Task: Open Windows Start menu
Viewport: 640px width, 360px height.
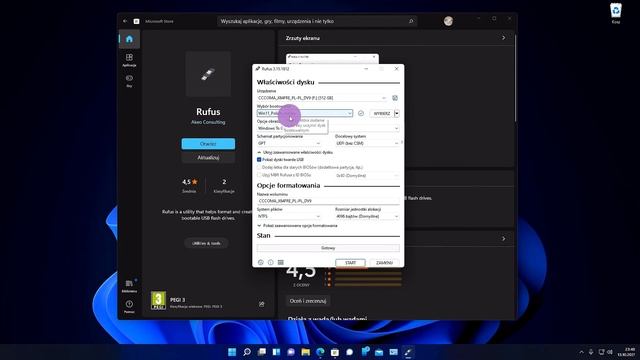Action: [x=232, y=352]
